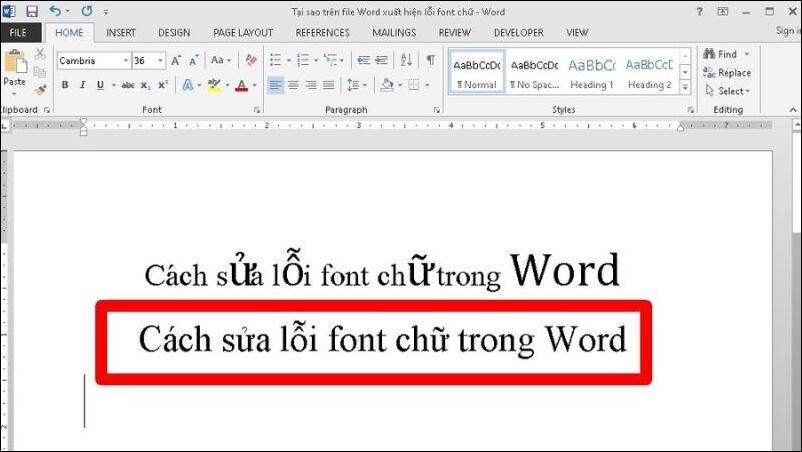
Task: Increase font size with Grow Font
Action: point(176,61)
